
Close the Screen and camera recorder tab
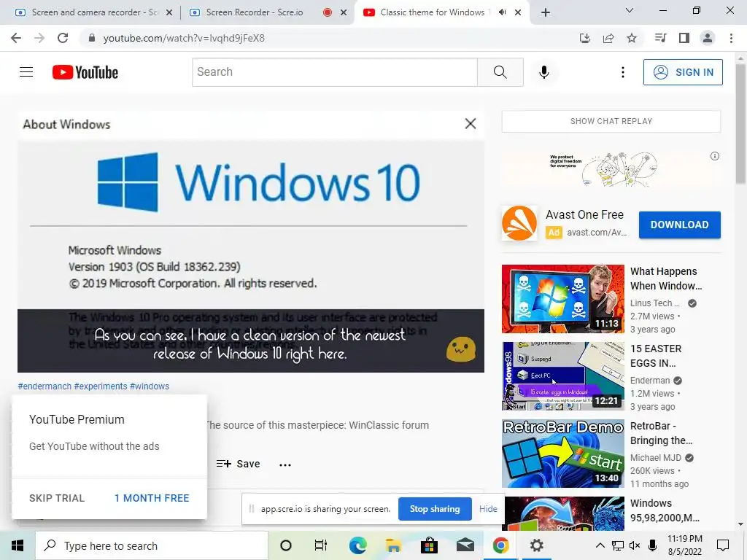pyautogui.click(x=169, y=13)
